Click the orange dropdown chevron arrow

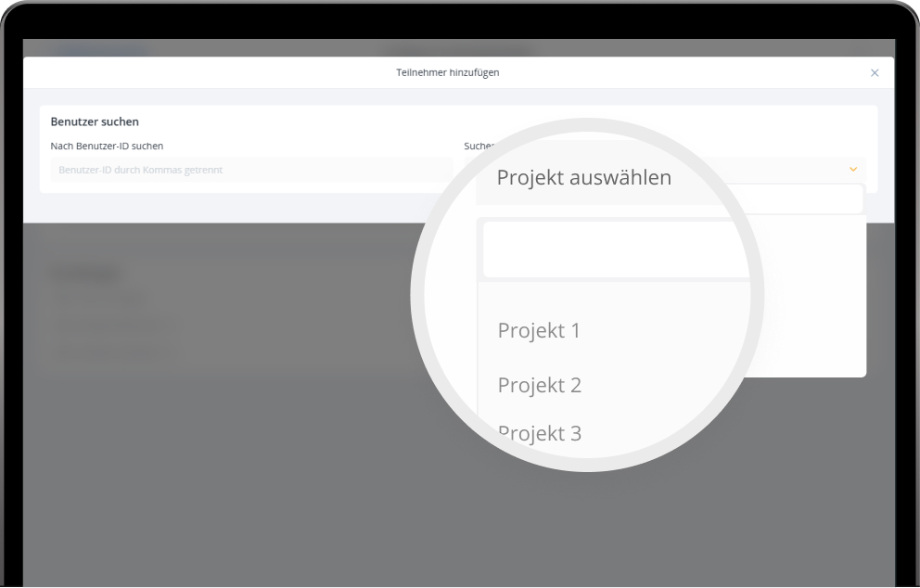[853, 169]
